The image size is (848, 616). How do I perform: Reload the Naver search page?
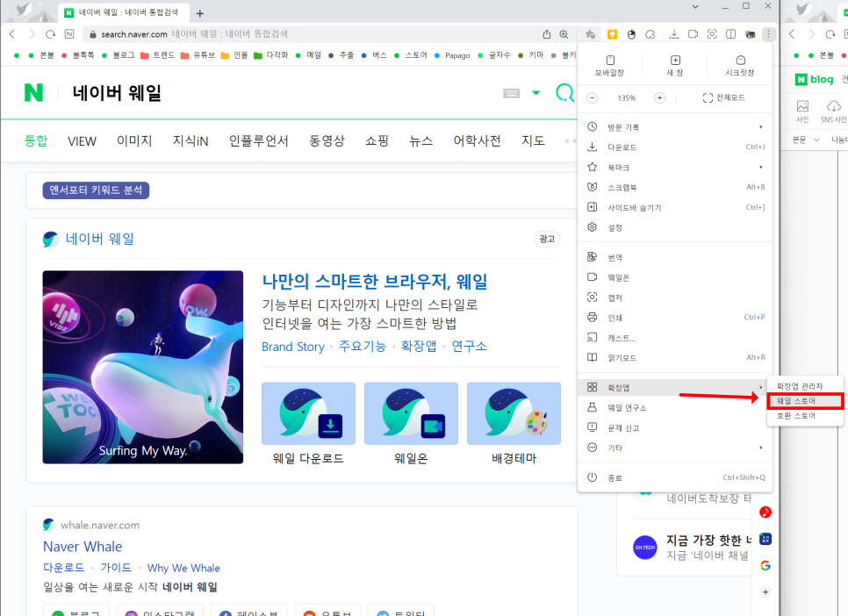tap(50, 34)
